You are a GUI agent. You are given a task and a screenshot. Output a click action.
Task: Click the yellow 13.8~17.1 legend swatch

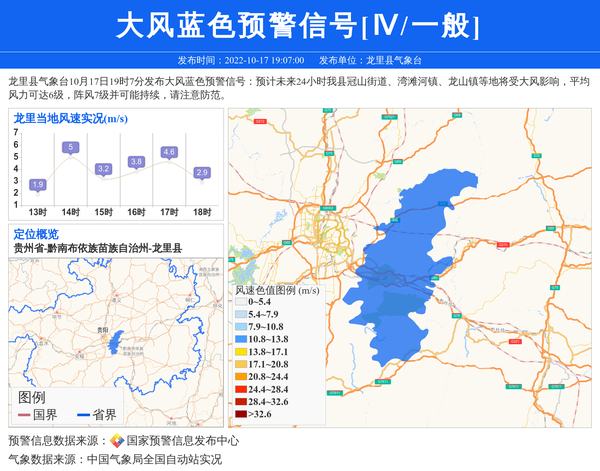tap(240, 352)
